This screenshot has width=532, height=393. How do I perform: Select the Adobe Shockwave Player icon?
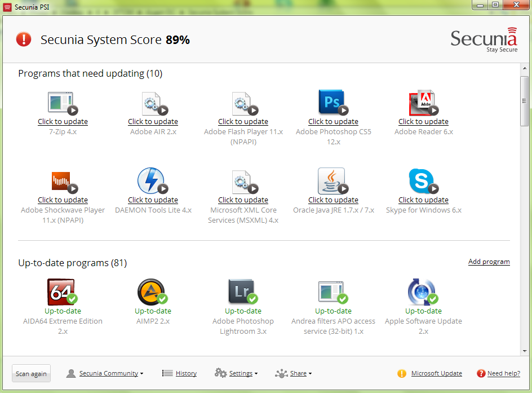64,182
